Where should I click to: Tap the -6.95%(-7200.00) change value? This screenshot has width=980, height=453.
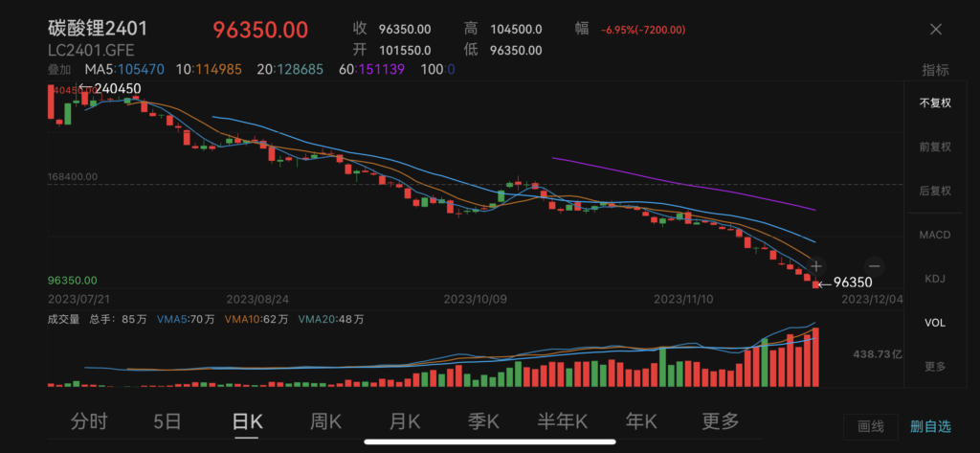644,30
